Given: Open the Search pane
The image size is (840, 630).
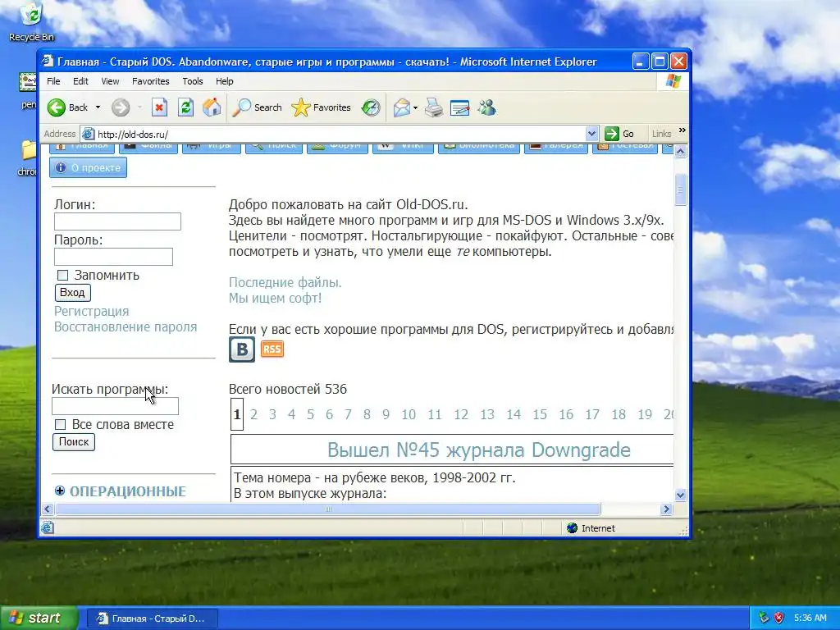Looking at the screenshot, I should [257, 107].
